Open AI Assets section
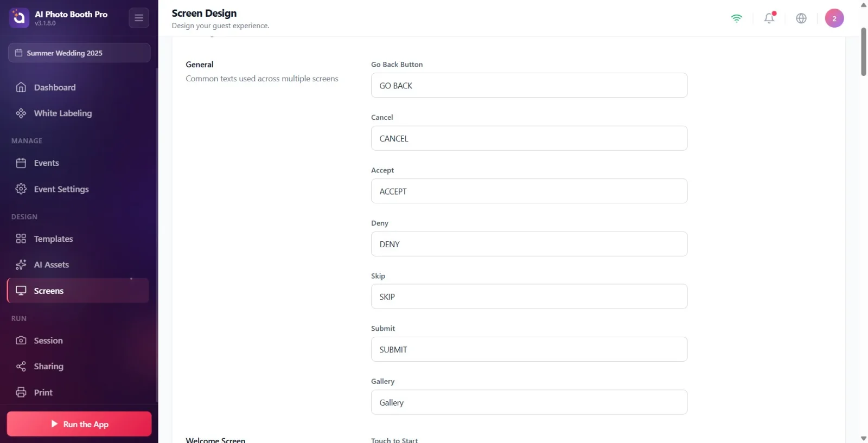 [x=79, y=265]
